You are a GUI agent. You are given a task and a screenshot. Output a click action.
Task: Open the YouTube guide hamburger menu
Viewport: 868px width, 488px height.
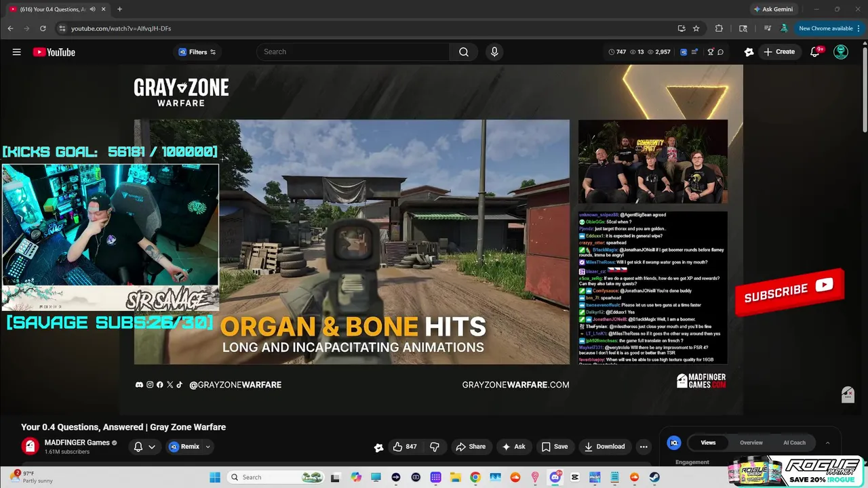[16, 52]
